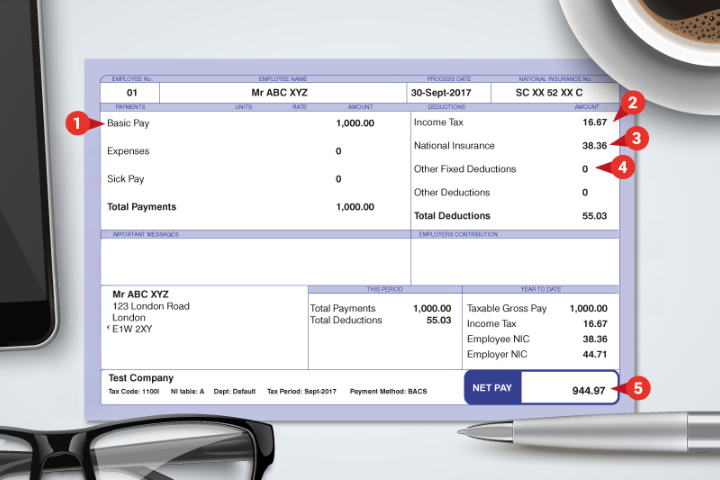The image size is (720, 480).
Task: Select the "1,000.00" beside bold Total Payments
Action: pyautogui.click(x=355, y=207)
